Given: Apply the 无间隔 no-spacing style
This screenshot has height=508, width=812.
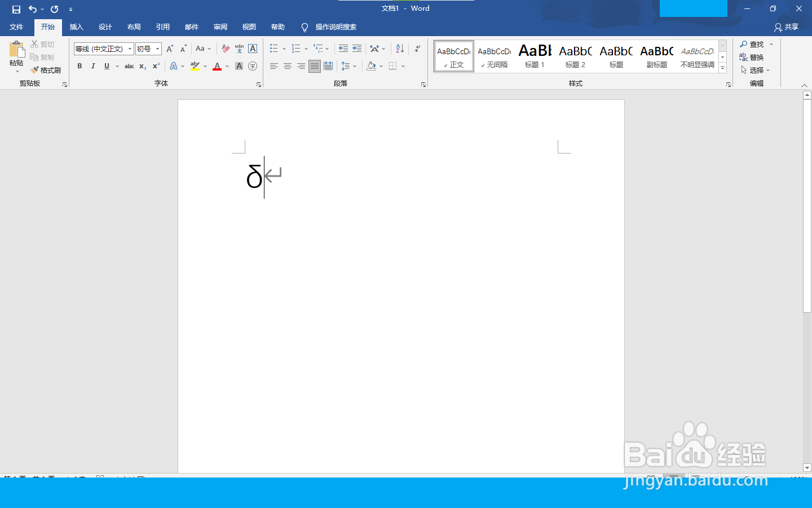Looking at the screenshot, I should [x=494, y=56].
